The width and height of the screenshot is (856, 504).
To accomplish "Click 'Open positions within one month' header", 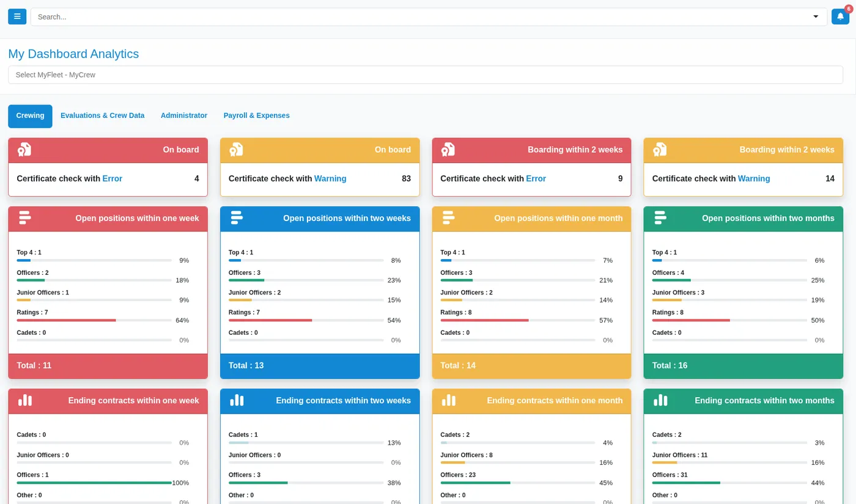I will point(558,218).
